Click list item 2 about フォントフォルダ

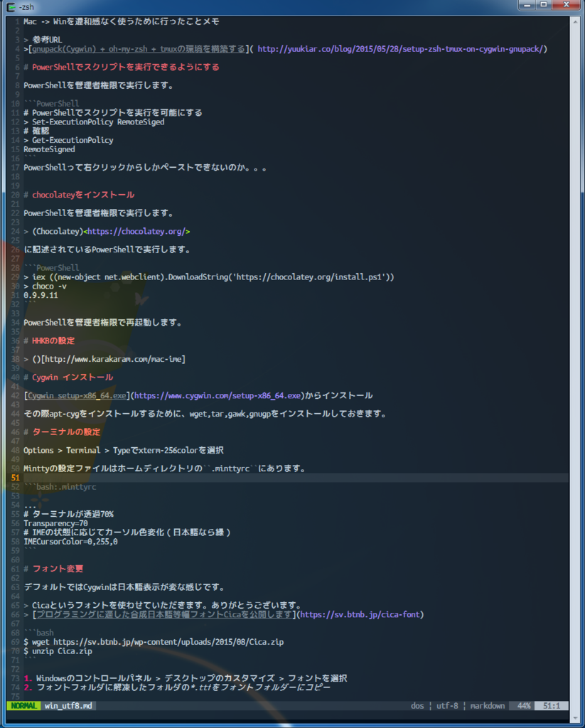coord(177,687)
